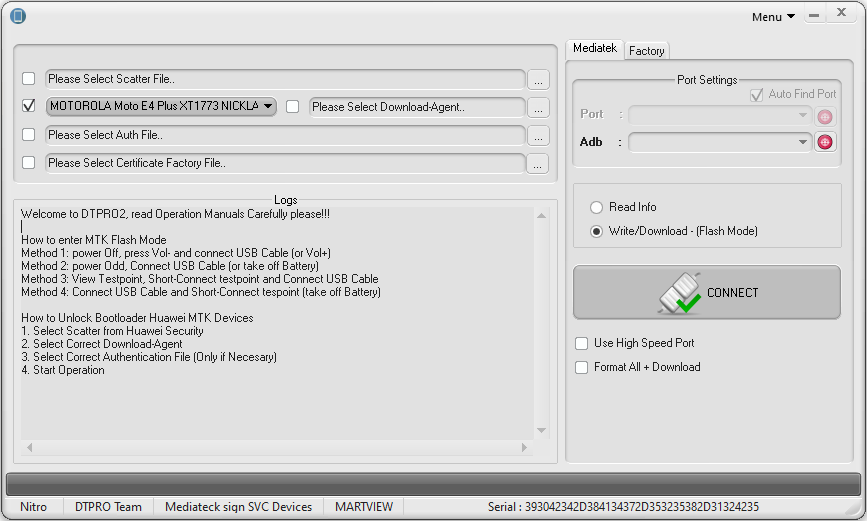The height and width of the screenshot is (521, 867).
Task: Click the 'How to Unlock Bootloader Huawei' line
Action: pos(137,318)
